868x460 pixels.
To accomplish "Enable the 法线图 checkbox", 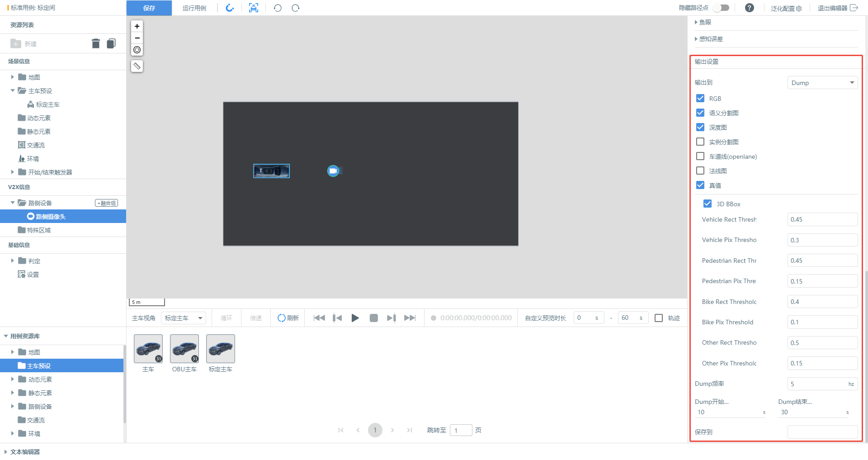I will click(700, 171).
